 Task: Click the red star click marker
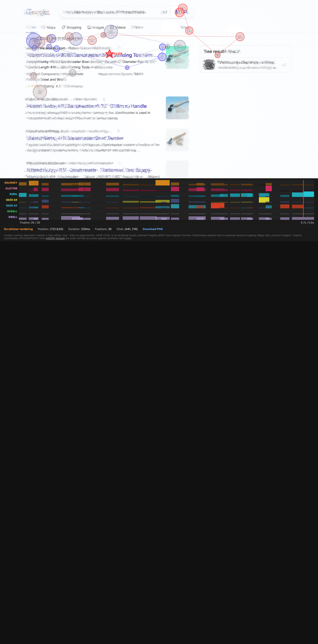point(109,54)
